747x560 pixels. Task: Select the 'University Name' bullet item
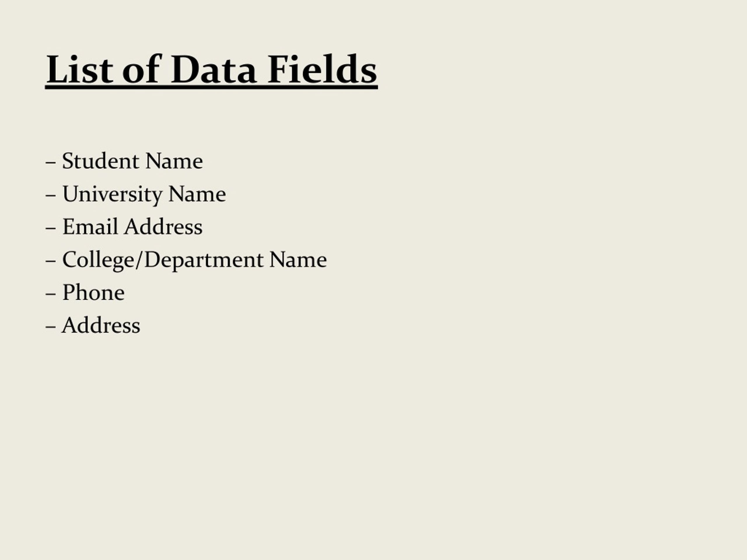point(136,195)
